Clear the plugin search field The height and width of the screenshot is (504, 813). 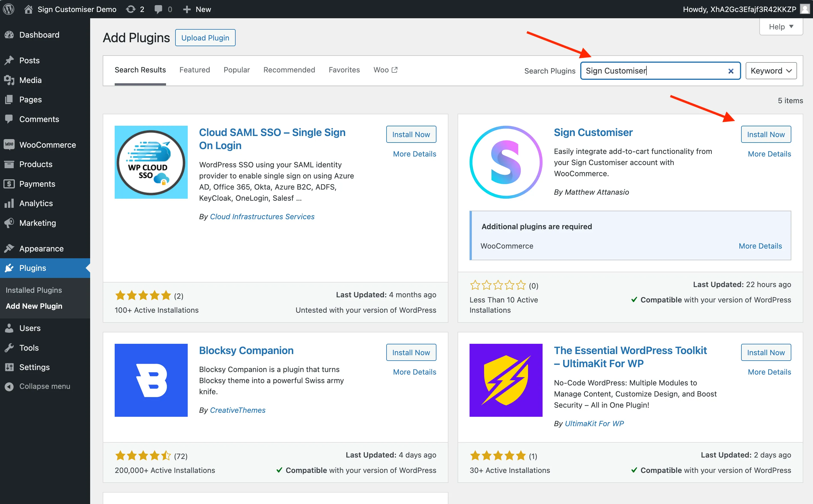click(x=731, y=71)
